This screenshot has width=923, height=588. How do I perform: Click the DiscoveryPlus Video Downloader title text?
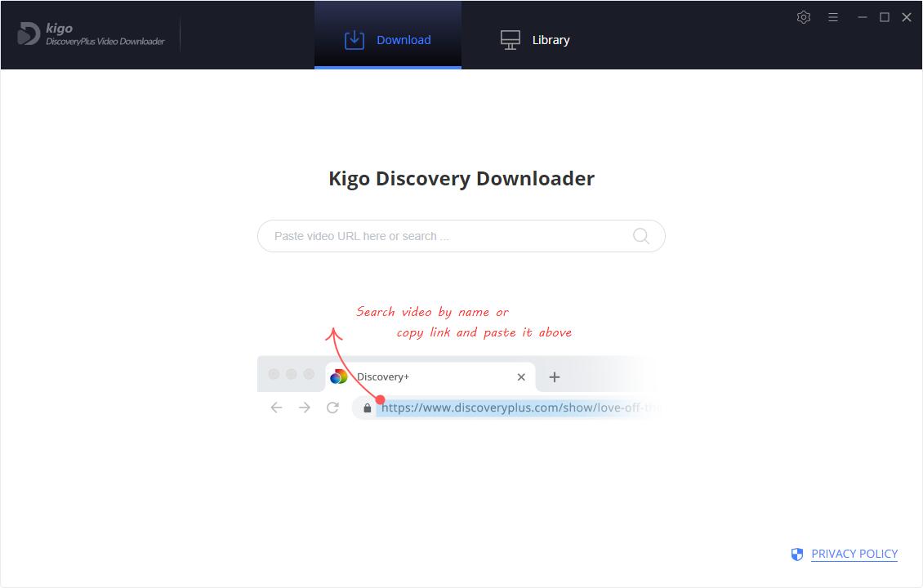pyautogui.click(x=105, y=41)
